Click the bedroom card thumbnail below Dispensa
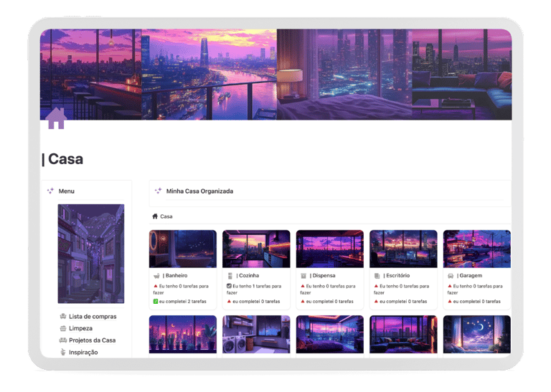The width and height of the screenshot is (551, 392). click(x=329, y=334)
